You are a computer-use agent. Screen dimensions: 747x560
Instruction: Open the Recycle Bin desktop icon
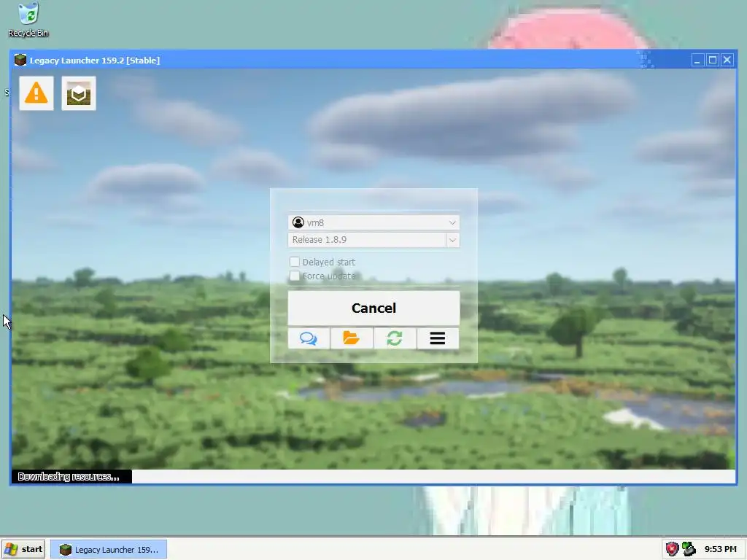[28, 20]
